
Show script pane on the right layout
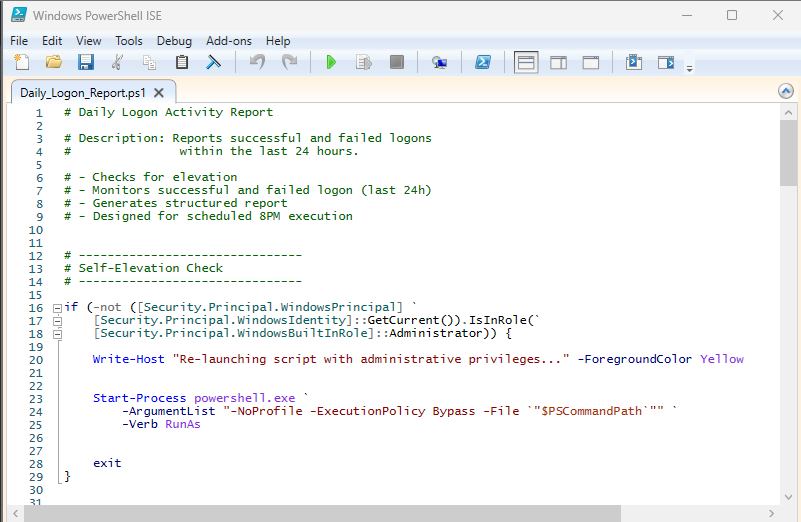pyautogui.click(x=558, y=63)
